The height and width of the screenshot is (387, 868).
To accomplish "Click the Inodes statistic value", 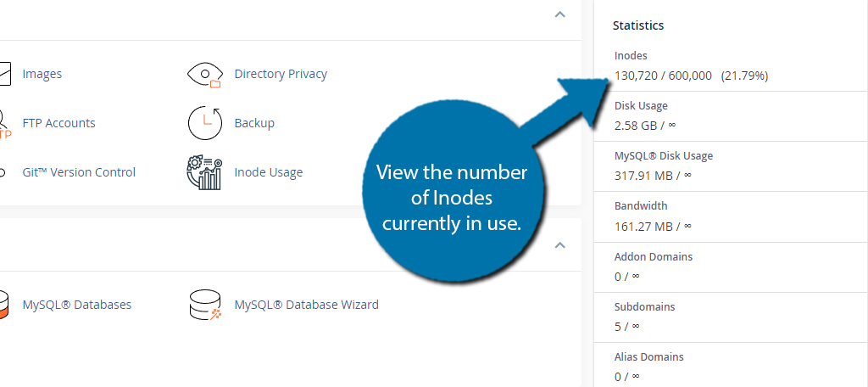I will click(691, 76).
